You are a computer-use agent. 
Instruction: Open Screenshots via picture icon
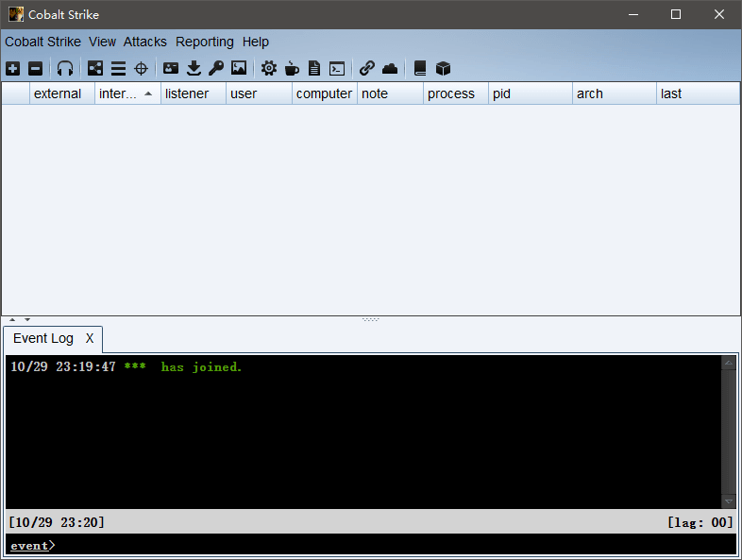click(x=239, y=68)
